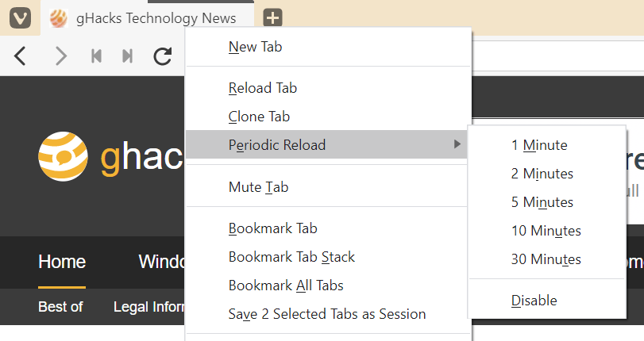Reload the page using toolbar icon
644x341 pixels.
(163, 56)
